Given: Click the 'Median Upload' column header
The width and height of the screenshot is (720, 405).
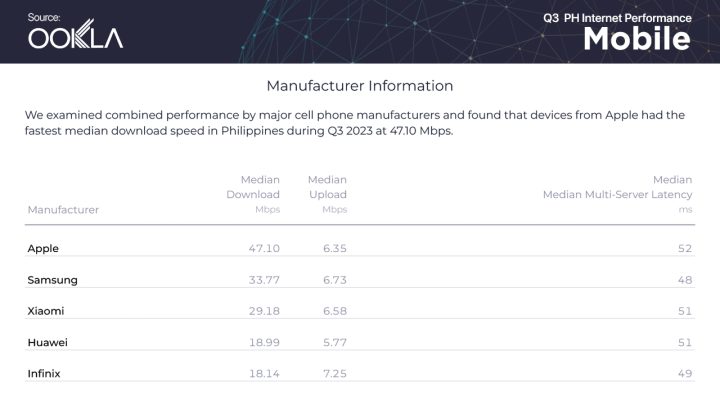Looking at the screenshot, I should click(x=327, y=194).
